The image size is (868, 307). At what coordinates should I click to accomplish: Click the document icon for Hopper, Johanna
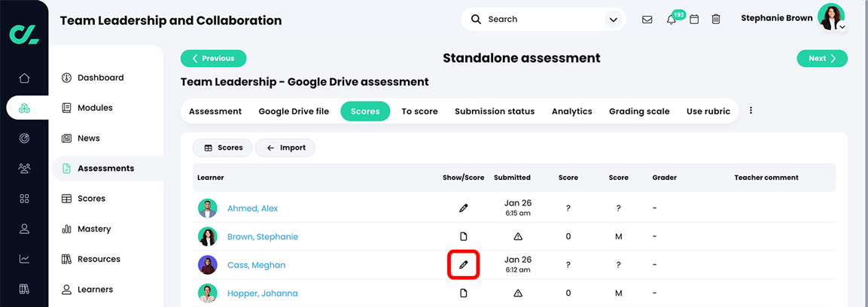coord(463,293)
